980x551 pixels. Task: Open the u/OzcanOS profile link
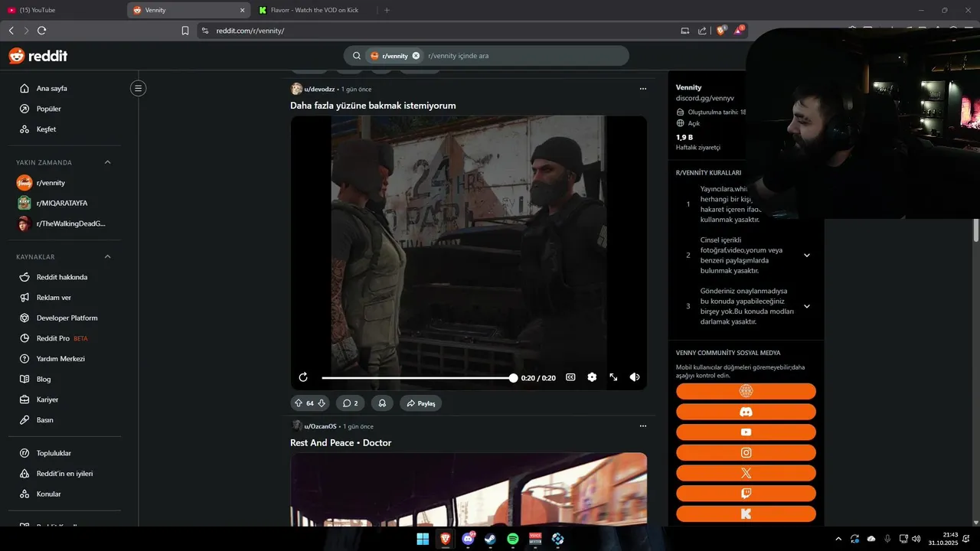point(320,426)
